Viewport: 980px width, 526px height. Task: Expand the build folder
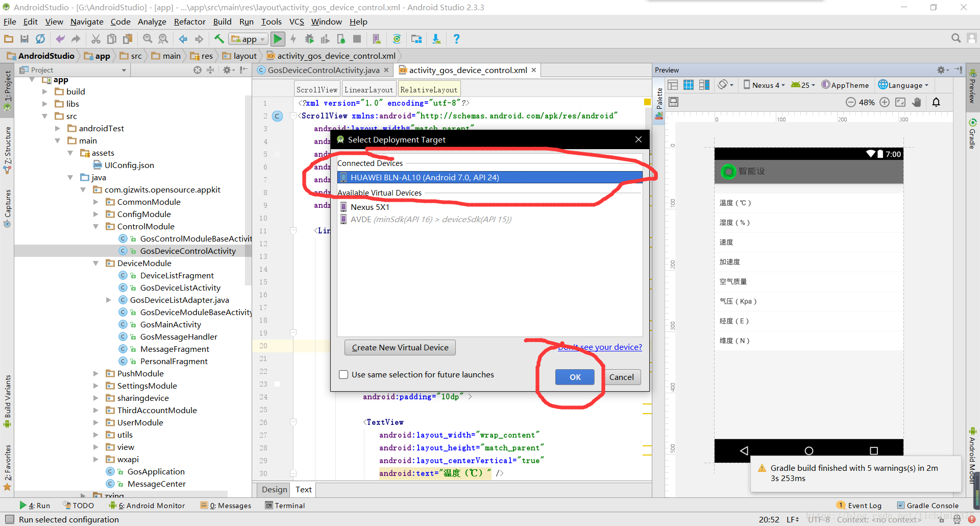[x=45, y=91]
